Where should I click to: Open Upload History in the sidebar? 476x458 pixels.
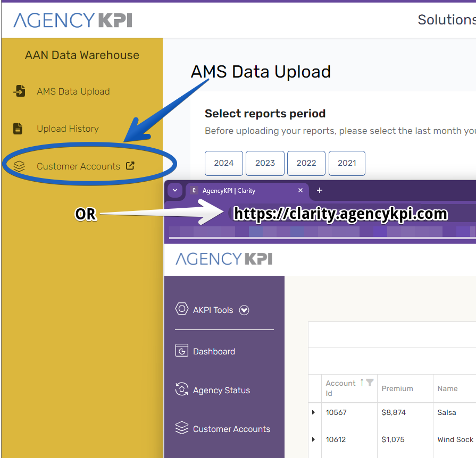pyautogui.click(x=68, y=129)
